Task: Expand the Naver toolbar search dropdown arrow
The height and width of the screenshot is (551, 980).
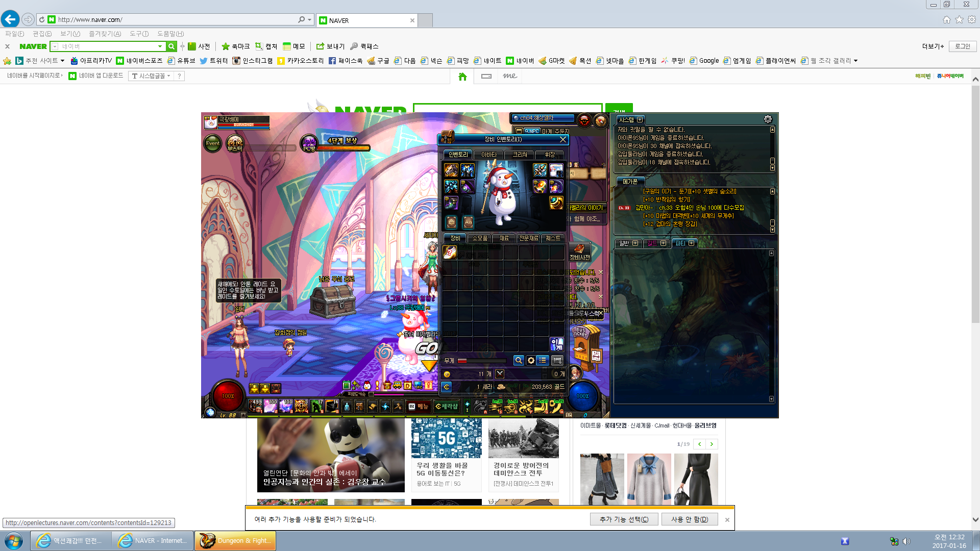Action: pyautogui.click(x=160, y=46)
